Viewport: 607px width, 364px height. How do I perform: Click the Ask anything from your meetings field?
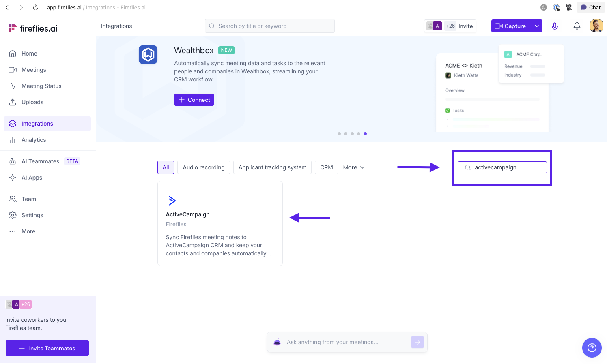click(347, 342)
